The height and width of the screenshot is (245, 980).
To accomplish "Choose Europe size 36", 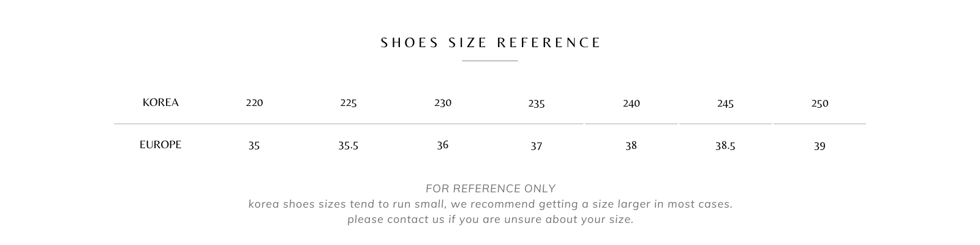I will pos(443,145).
